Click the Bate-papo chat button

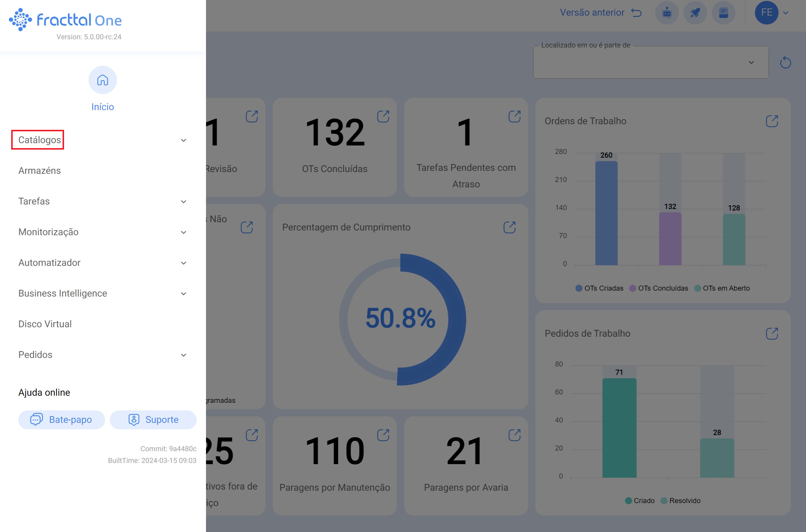point(61,420)
